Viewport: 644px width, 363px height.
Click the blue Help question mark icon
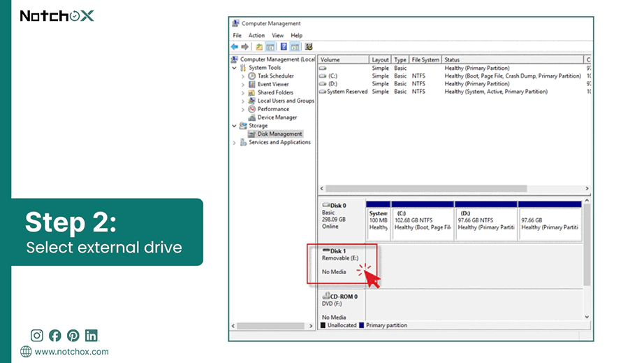click(x=284, y=47)
